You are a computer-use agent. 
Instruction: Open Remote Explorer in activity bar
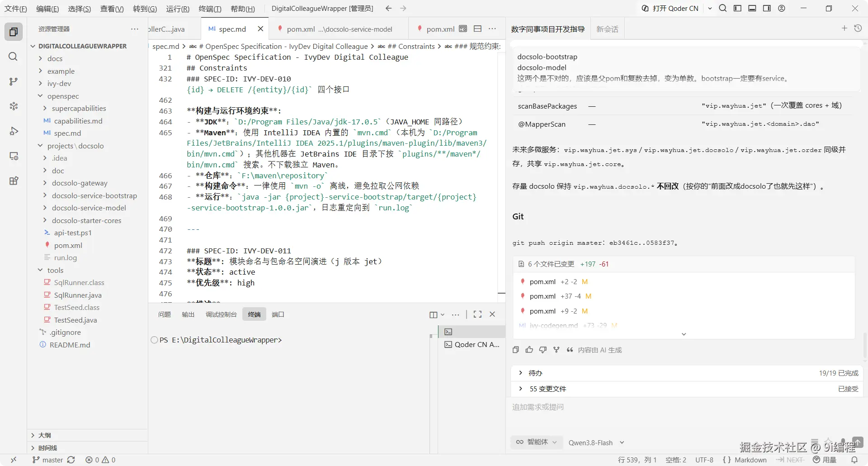pyautogui.click(x=14, y=156)
